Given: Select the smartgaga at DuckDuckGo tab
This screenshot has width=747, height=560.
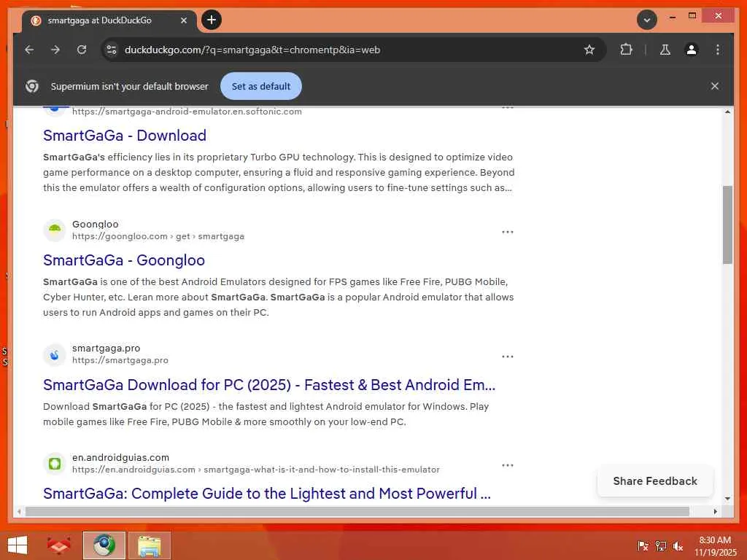Looking at the screenshot, I should pos(109,20).
